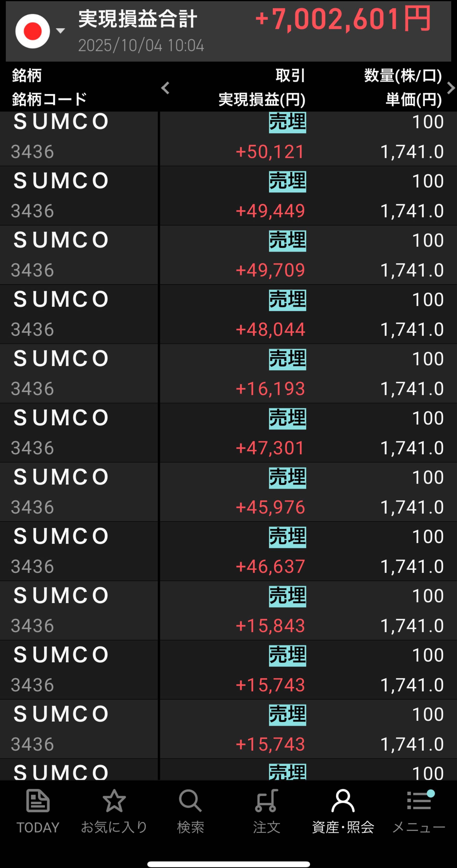Tap the total profit +7,002,601円 amount
The width and height of the screenshot is (457, 868).
(x=343, y=19)
